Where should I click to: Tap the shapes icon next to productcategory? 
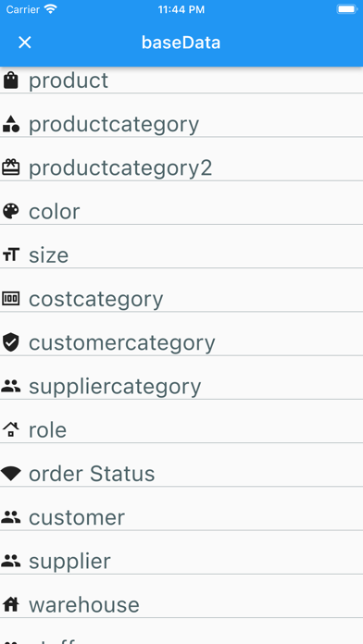(x=11, y=124)
